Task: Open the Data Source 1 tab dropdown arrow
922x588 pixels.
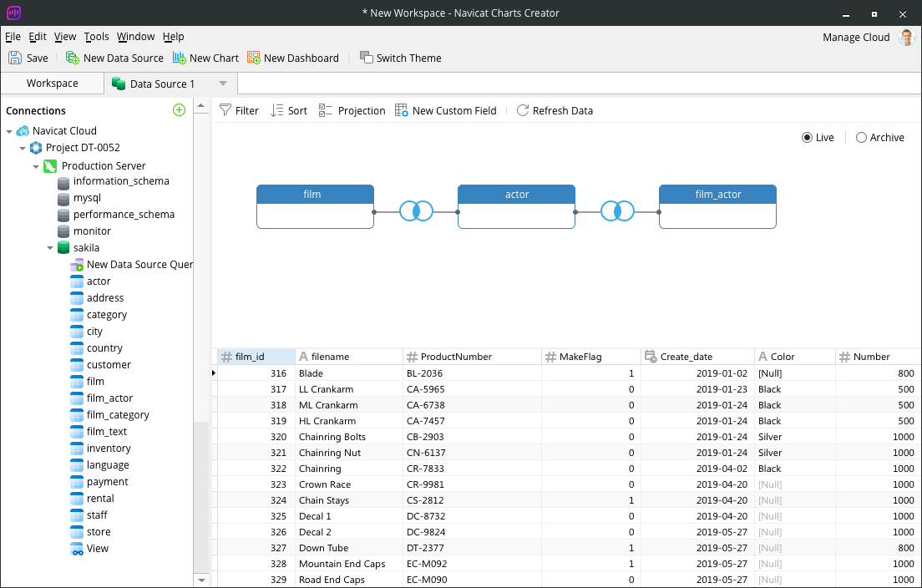Action: pyautogui.click(x=222, y=84)
